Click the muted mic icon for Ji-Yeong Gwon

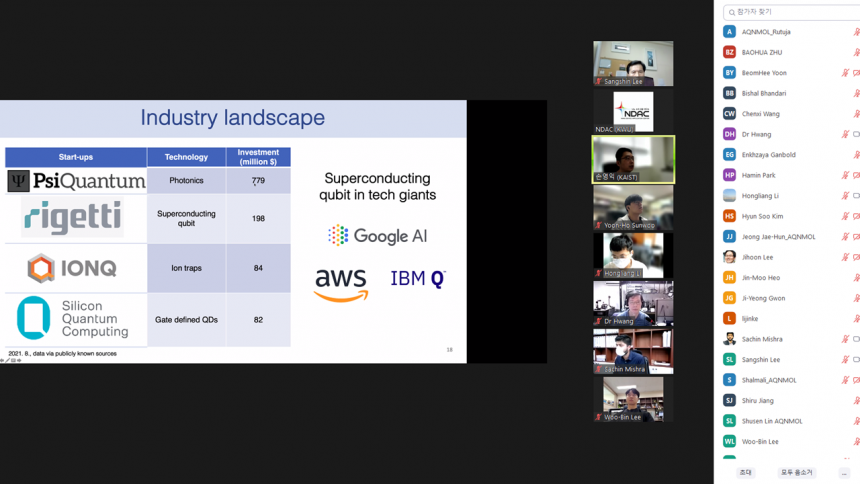click(856, 298)
